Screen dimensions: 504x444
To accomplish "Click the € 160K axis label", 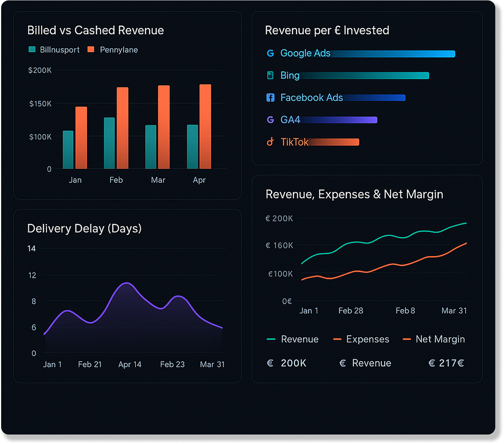I will [279, 245].
